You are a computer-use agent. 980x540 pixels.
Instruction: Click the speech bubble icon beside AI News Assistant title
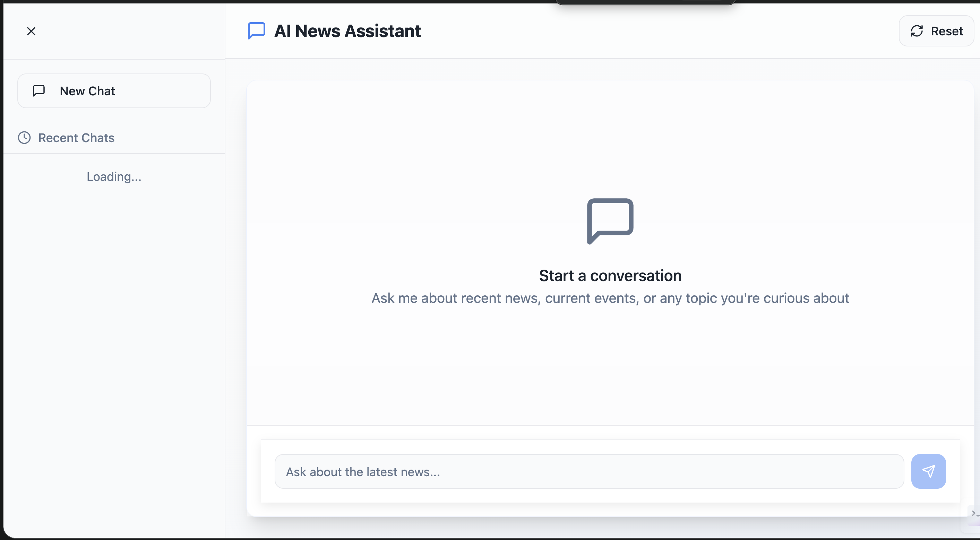click(x=256, y=31)
